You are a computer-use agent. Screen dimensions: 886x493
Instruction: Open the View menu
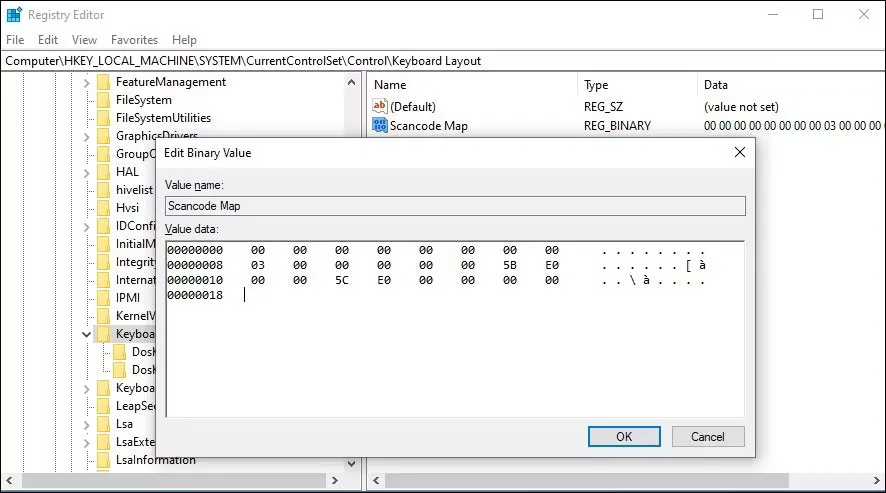[x=84, y=40]
